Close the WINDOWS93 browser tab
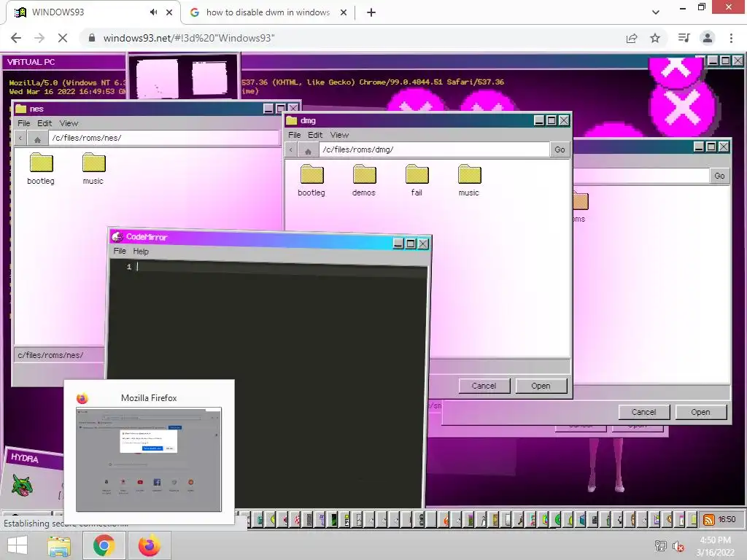This screenshot has width=747, height=560. pos(169,12)
